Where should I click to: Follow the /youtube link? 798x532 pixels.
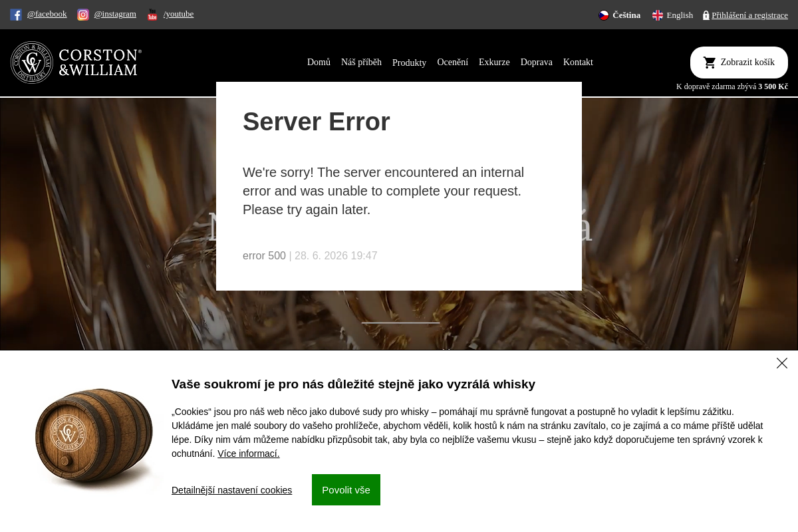click(x=178, y=14)
